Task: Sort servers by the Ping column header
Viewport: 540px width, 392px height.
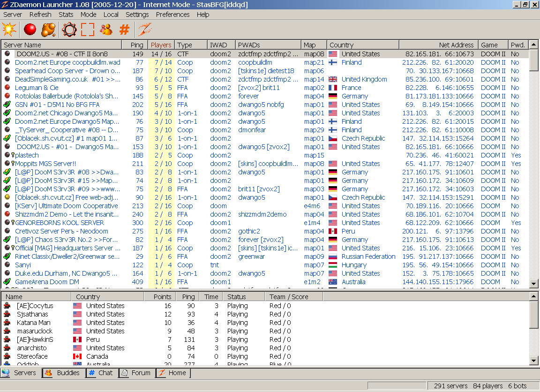Action: 137,45
